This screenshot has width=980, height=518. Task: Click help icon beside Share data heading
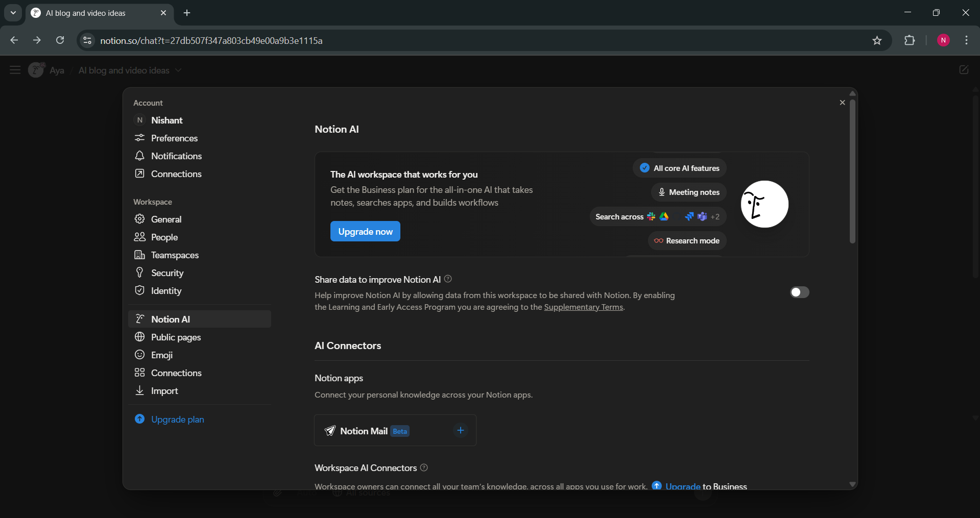448,279
